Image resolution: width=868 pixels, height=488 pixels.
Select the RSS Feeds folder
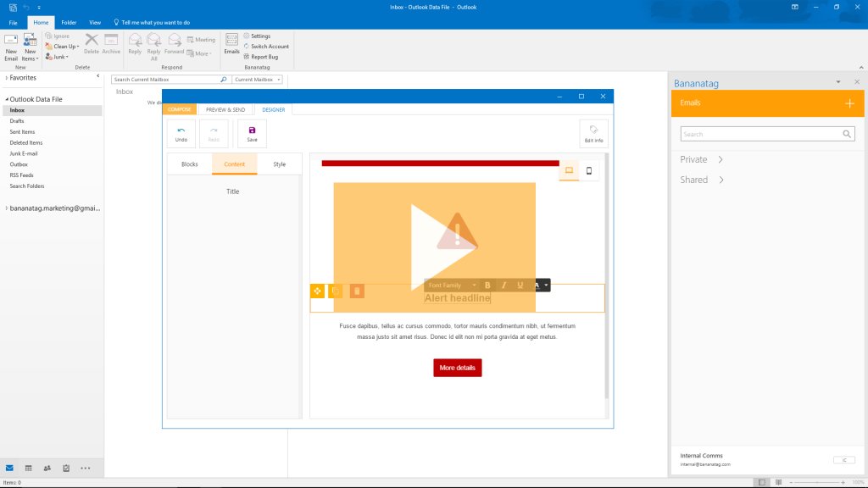[x=21, y=175]
